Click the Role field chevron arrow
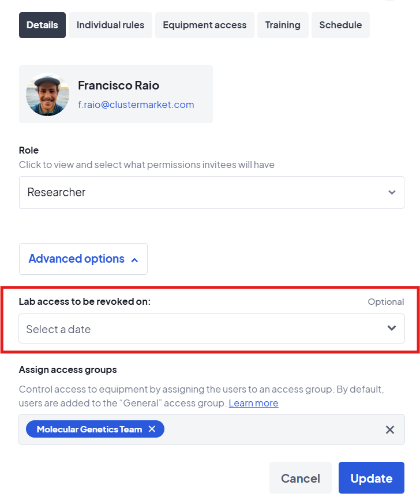 [x=392, y=192]
